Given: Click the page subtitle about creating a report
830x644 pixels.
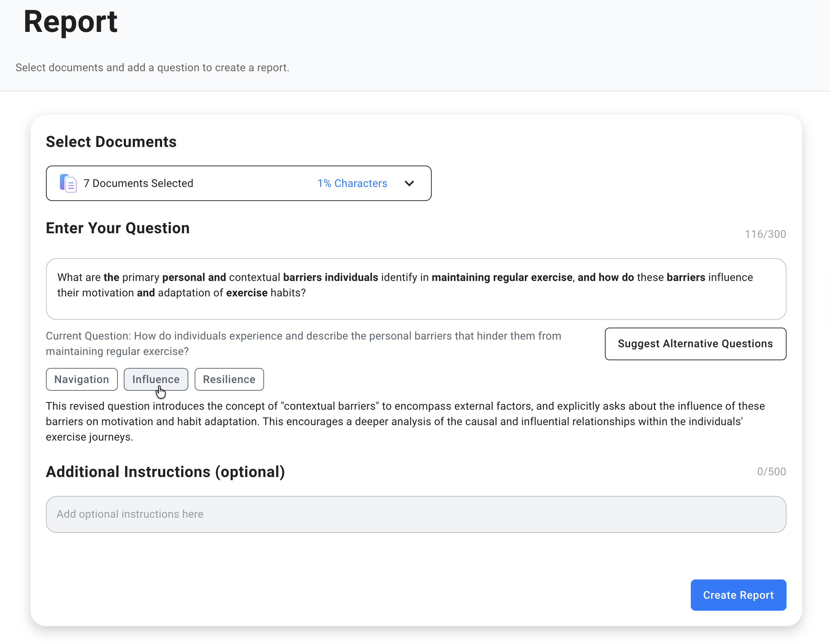Looking at the screenshot, I should coord(153,68).
